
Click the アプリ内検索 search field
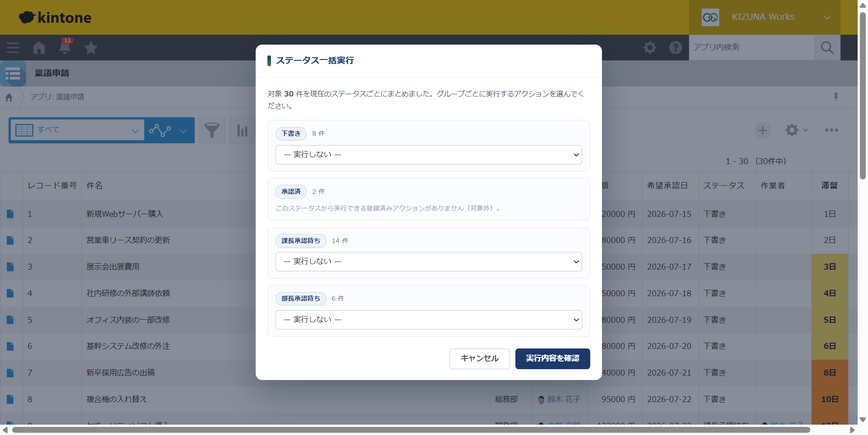click(x=752, y=47)
